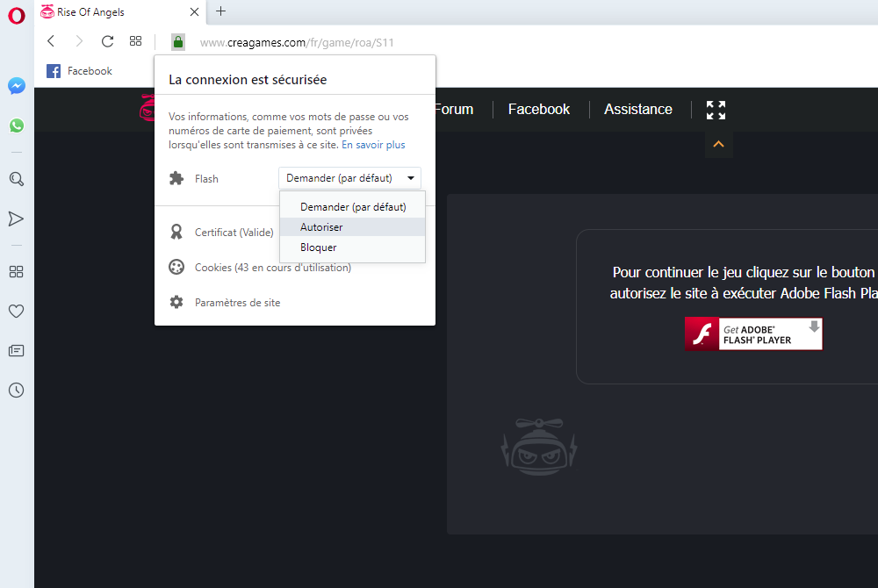The width and height of the screenshot is (878, 588).
Task: Open the Speed Dial grid icon in toolbar
Action: pyautogui.click(x=135, y=41)
